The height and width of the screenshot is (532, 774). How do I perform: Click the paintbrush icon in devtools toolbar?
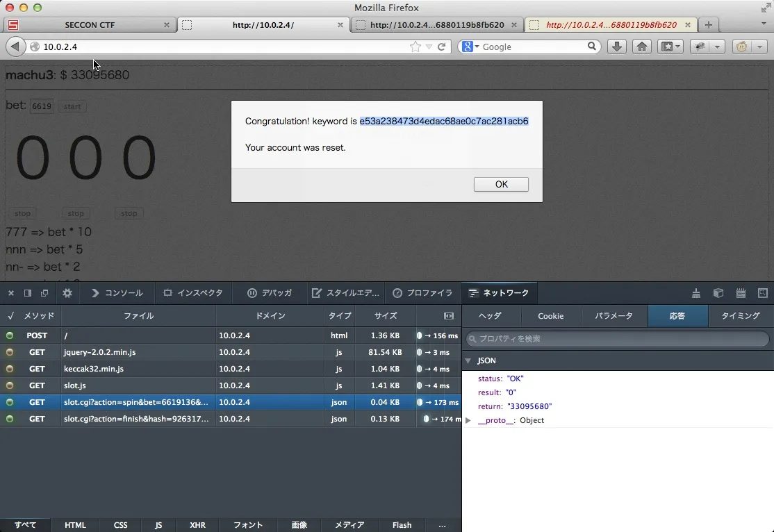tap(695, 293)
